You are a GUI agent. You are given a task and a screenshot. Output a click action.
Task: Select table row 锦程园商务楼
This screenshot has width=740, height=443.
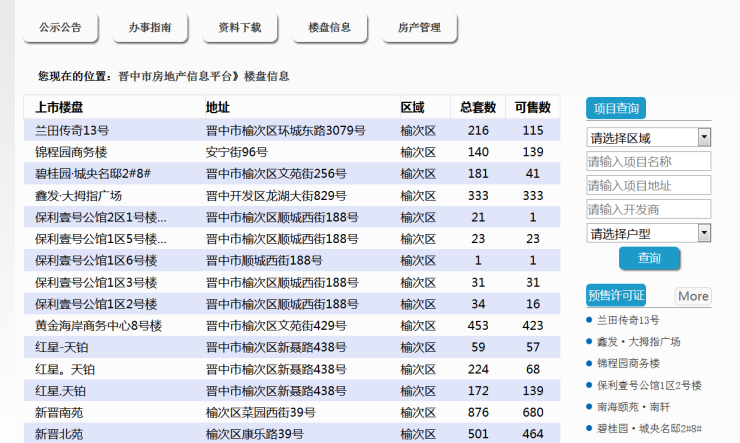pos(292,152)
